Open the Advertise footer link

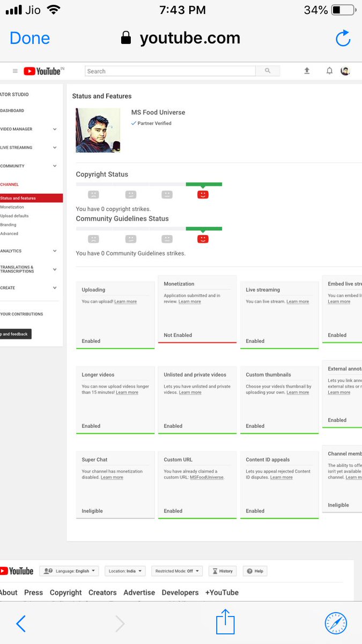point(139,592)
